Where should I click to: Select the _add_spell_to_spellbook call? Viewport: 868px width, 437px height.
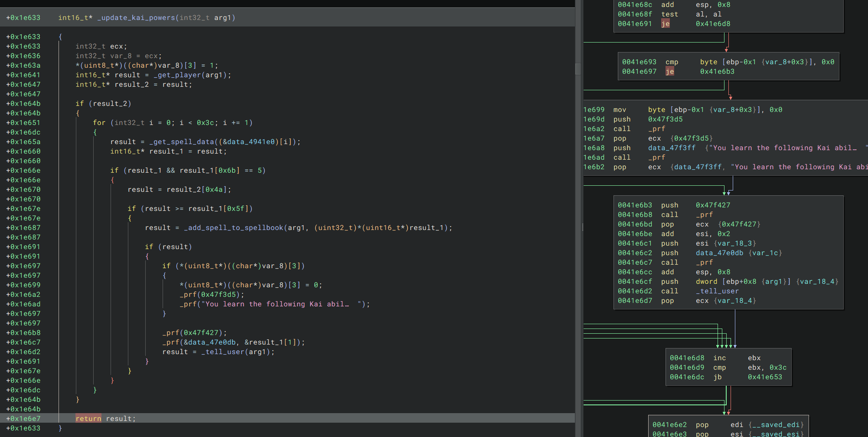(234, 228)
